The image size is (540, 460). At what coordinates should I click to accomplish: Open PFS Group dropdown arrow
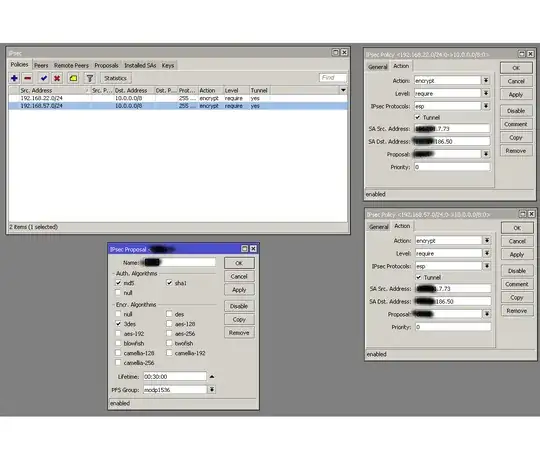pyautogui.click(x=212, y=389)
